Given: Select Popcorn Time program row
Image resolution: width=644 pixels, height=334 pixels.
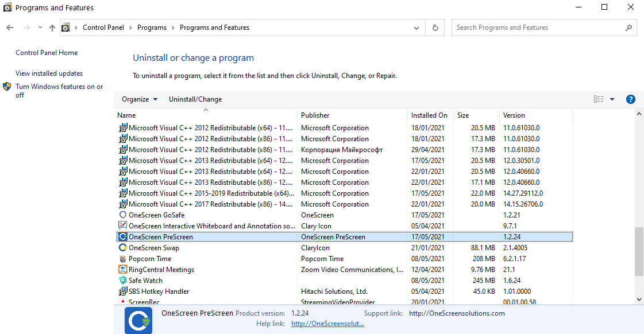Looking at the screenshot, I should 345,258.
